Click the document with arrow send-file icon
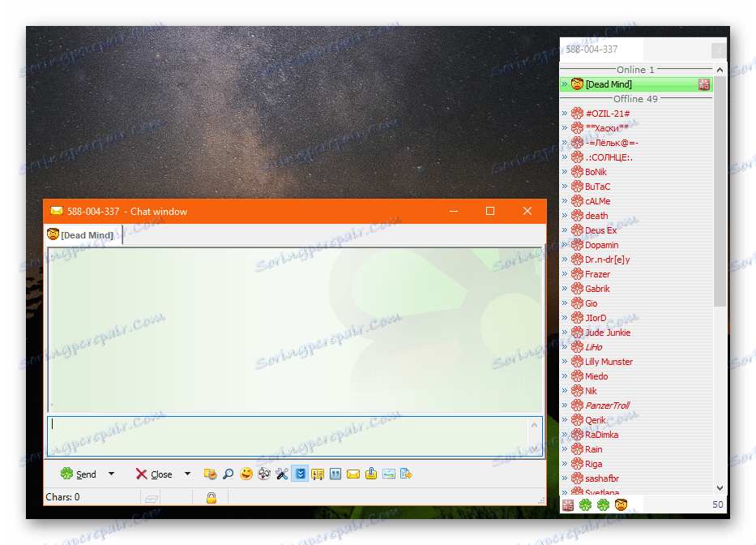This screenshot has width=756, height=545. click(407, 474)
